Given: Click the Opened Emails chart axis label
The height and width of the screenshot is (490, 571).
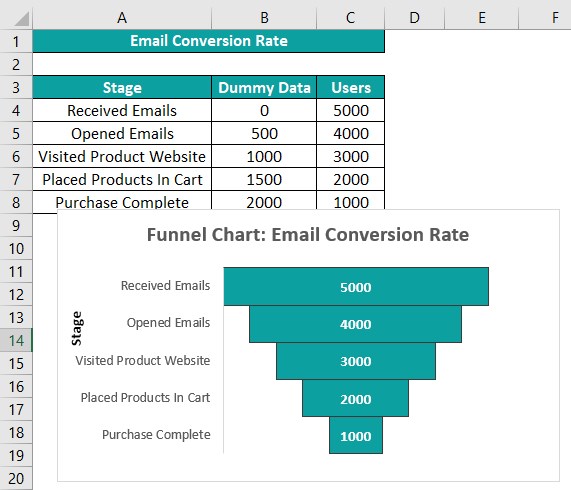Looking at the screenshot, I should [168, 323].
